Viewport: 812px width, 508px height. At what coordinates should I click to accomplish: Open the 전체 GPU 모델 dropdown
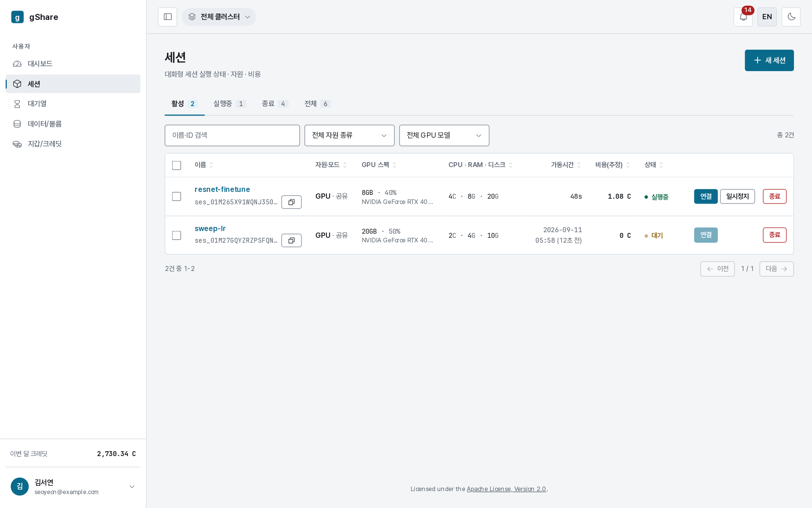point(444,135)
